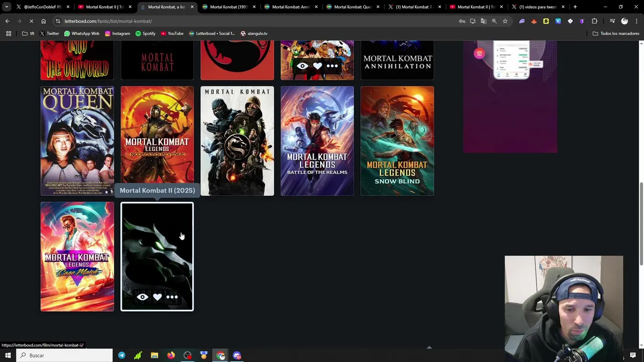Open Telegram from the taskbar
644x362 pixels.
click(x=122, y=355)
